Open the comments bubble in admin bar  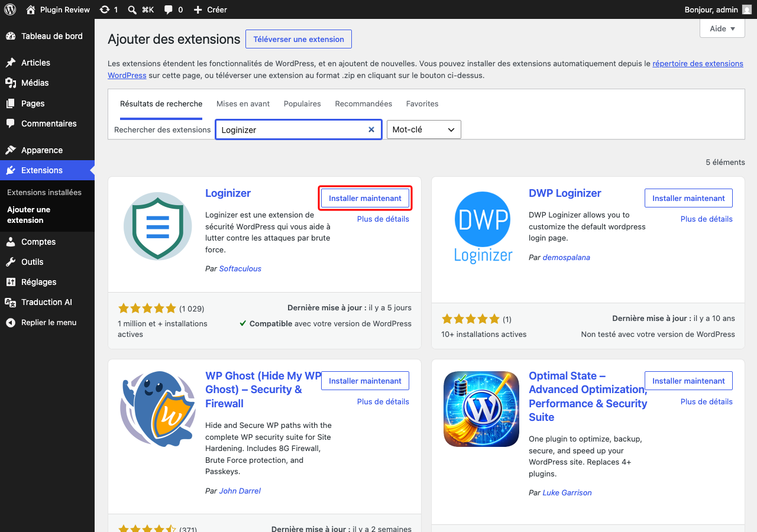tap(169, 9)
